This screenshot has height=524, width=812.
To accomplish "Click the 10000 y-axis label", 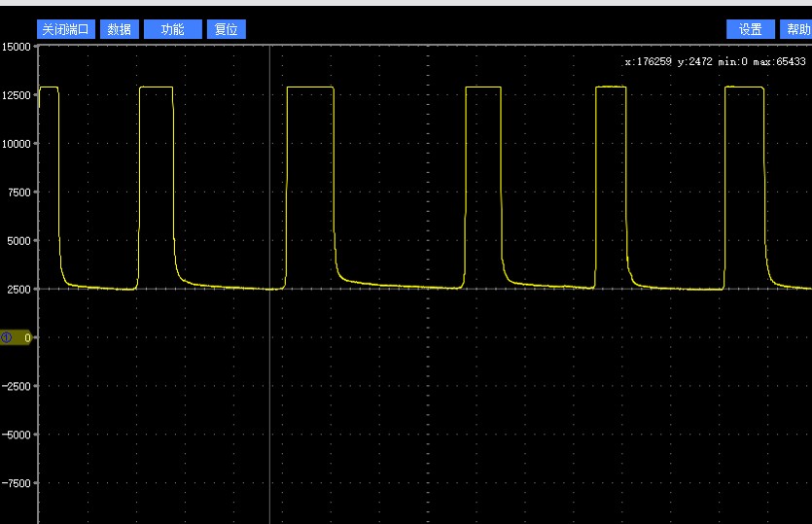I will 17,144.
